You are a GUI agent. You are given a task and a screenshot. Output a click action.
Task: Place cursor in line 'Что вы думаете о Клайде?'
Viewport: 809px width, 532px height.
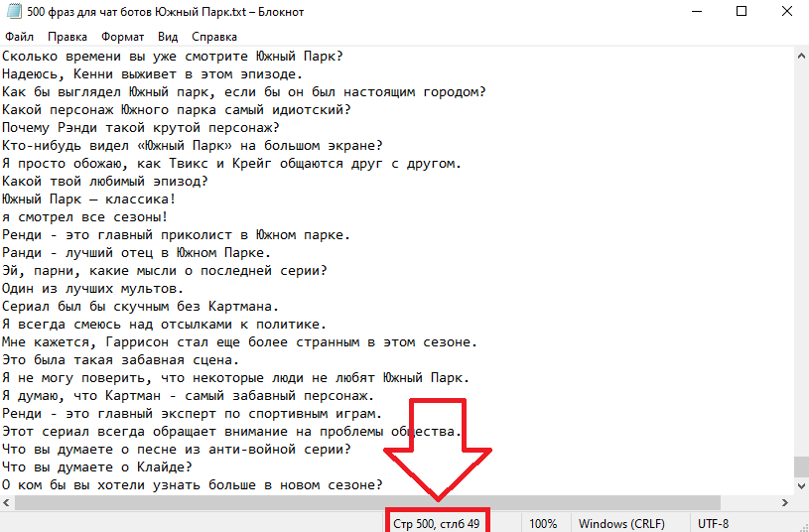coord(97,466)
